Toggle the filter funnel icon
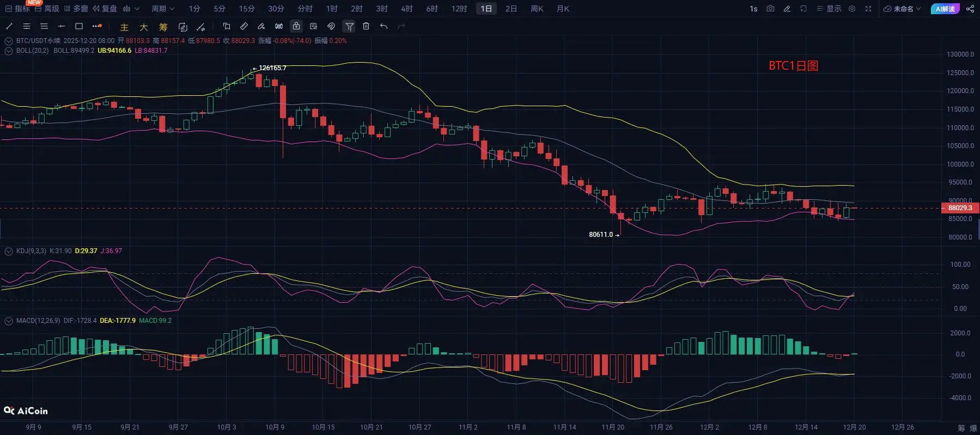 tap(349, 26)
